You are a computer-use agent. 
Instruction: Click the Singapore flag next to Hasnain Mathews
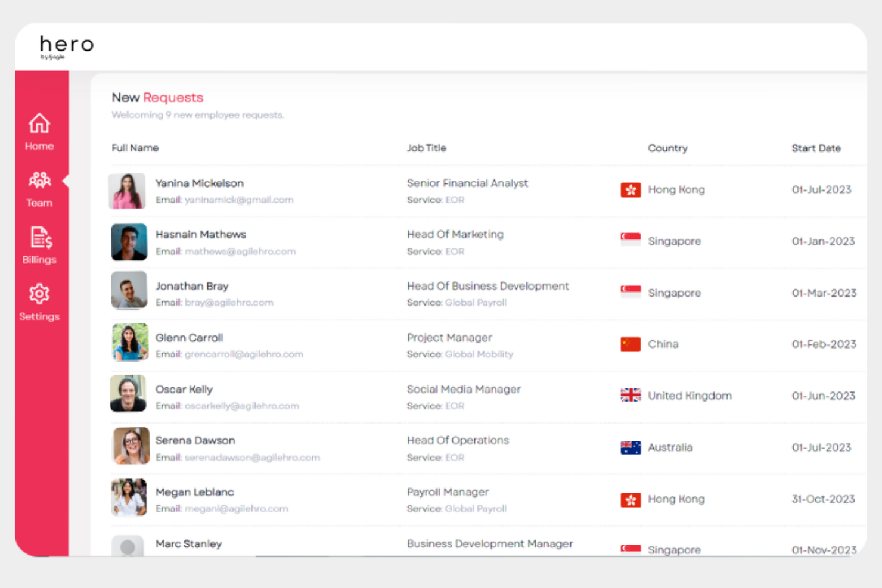(630, 241)
